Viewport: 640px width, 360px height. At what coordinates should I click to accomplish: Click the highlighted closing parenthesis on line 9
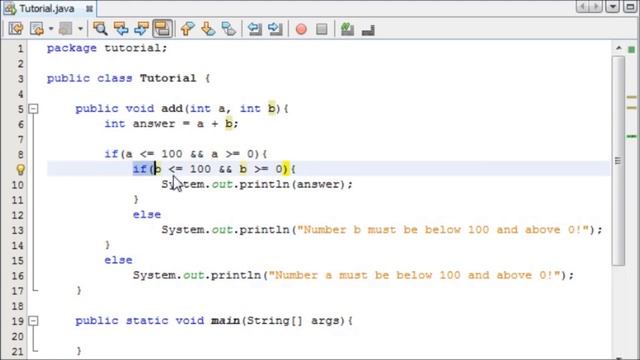(x=286, y=169)
